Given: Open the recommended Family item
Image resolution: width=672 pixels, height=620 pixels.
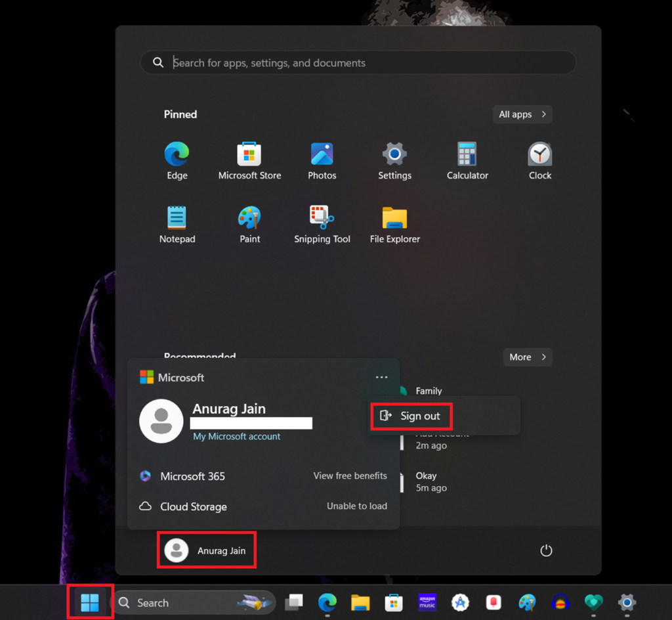Looking at the screenshot, I should (x=429, y=391).
